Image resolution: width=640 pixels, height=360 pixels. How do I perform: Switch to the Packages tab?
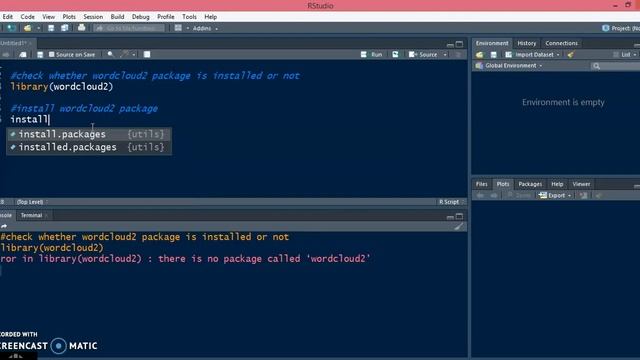(530, 184)
